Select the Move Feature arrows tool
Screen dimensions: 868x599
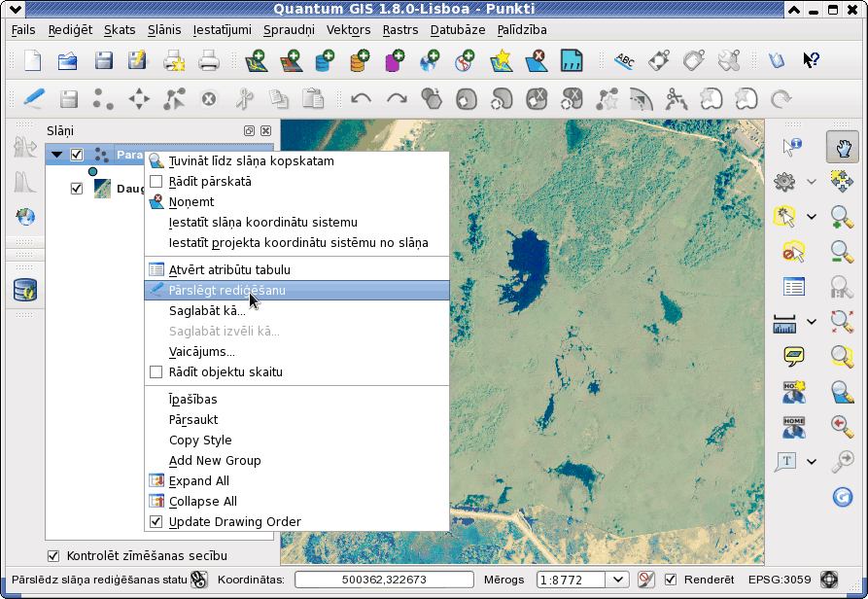pos(139,99)
